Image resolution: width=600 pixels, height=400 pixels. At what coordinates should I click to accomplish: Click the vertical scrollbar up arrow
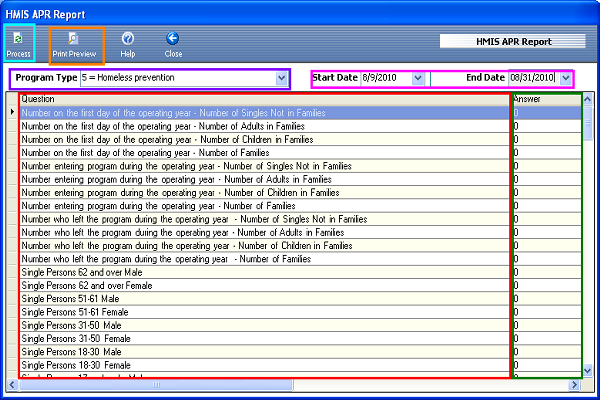click(x=587, y=99)
